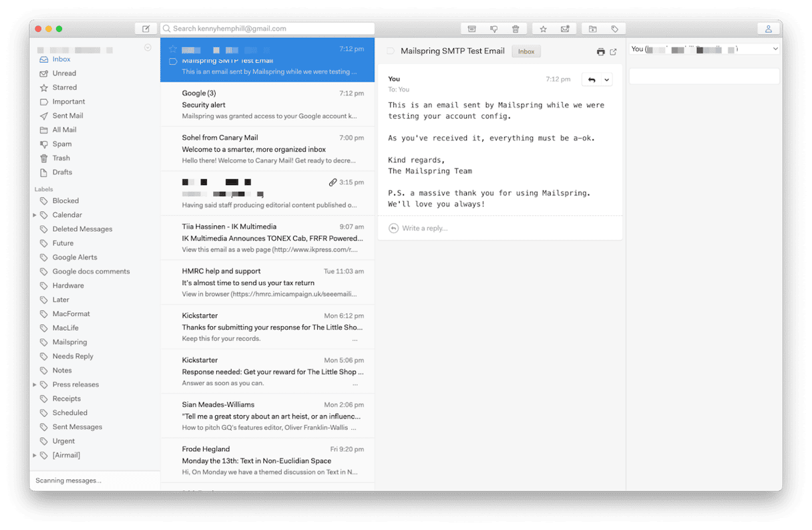The image size is (812, 530).
Task: Open the Kickstarter Response needed email
Action: [267, 372]
